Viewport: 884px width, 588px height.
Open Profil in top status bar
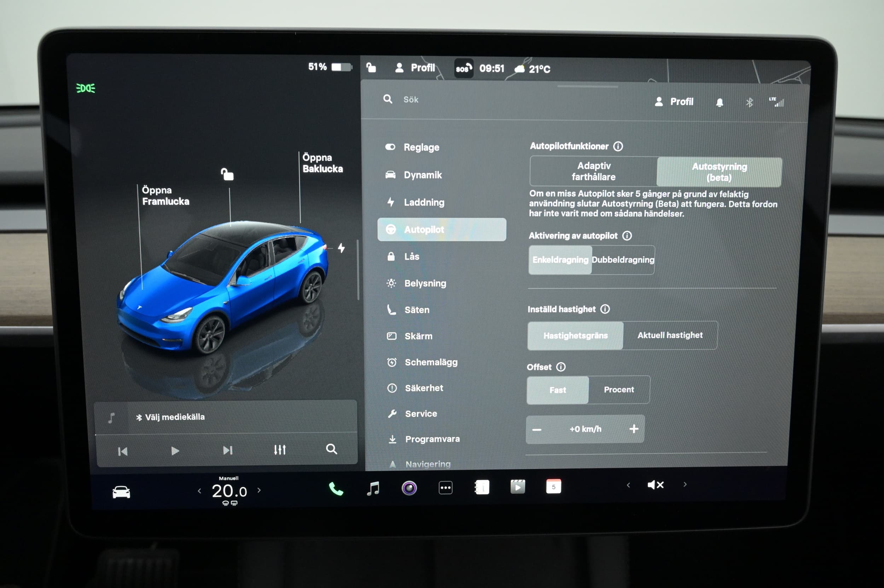tap(415, 68)
